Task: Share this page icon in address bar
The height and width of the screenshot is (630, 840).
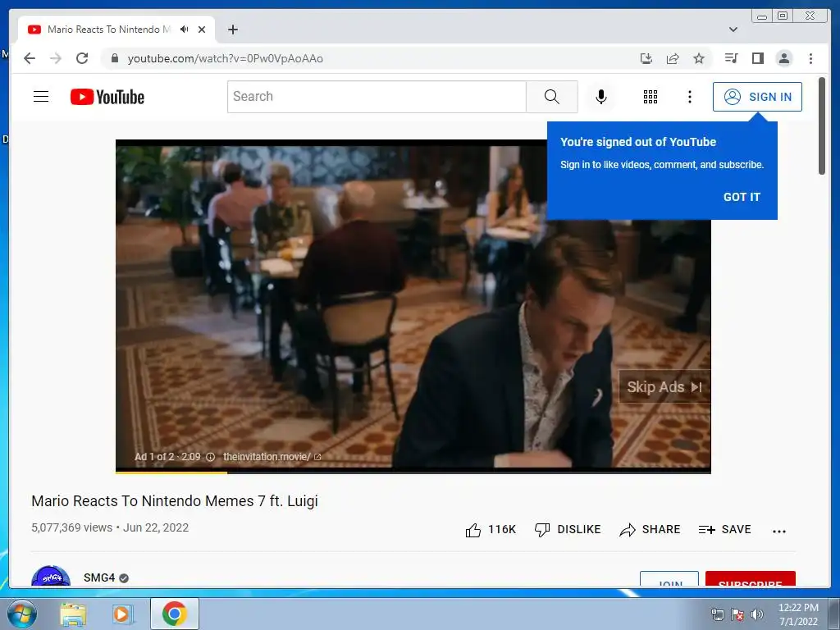Action: click(x=673, y=58)
